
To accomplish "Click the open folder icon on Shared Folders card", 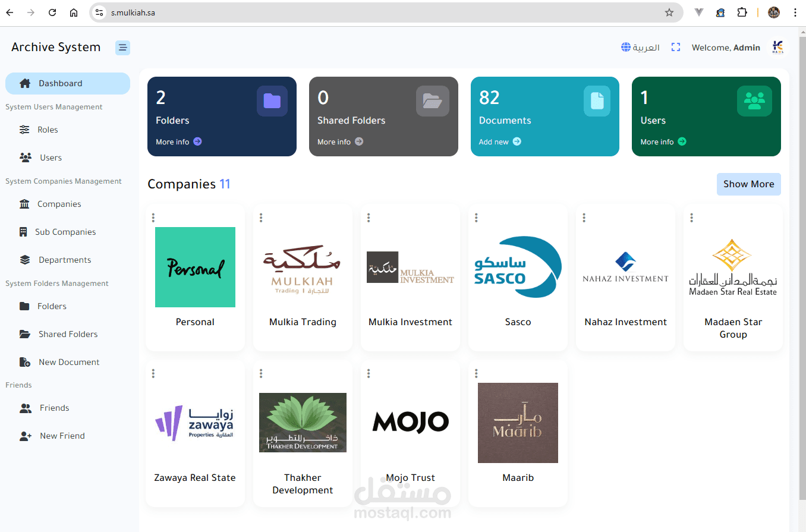I will click(433, 100).
